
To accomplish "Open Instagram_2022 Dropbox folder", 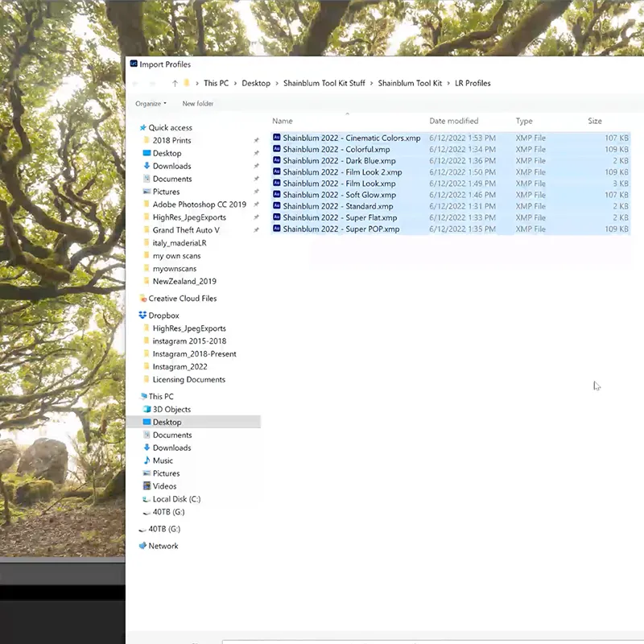I will tap(180, 367).
